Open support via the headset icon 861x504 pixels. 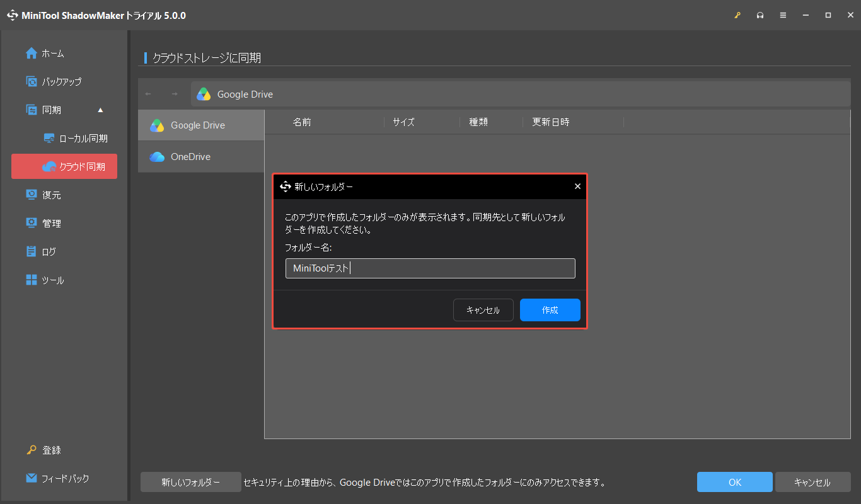point(760,15)
